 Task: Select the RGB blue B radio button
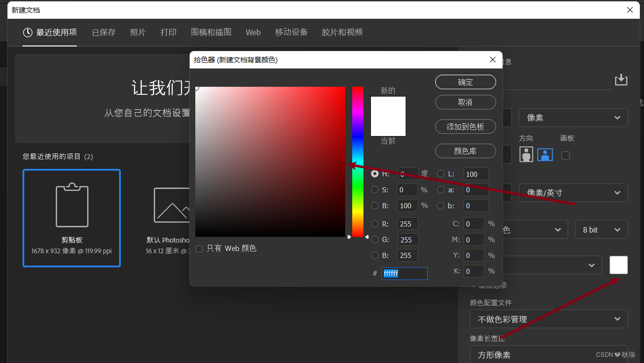point(375,255)
